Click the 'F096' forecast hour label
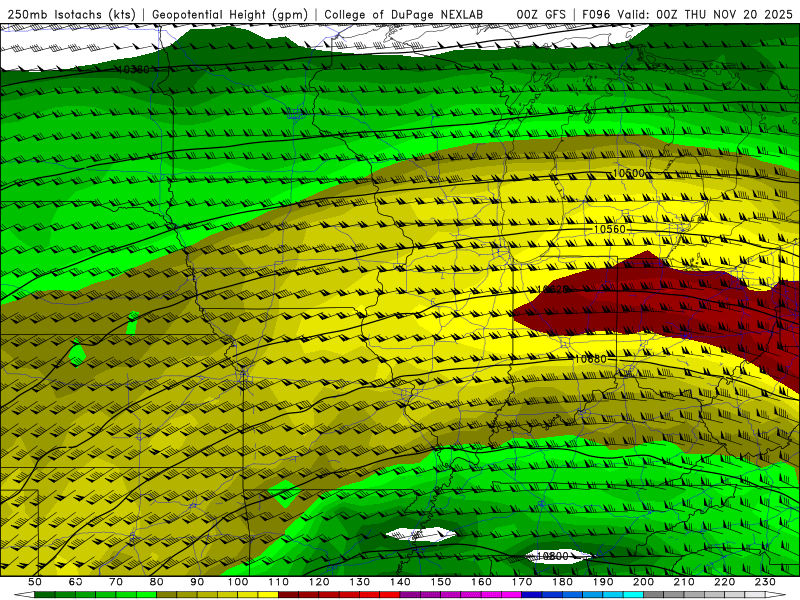Screen dimensions: 800x600 [596, 15]
